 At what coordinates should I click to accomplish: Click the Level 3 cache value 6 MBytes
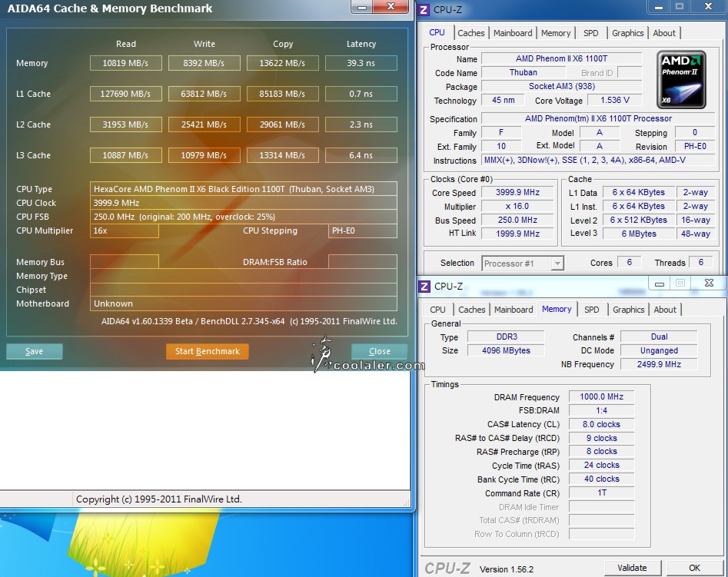pyautogui.click(x=638, y=234)
